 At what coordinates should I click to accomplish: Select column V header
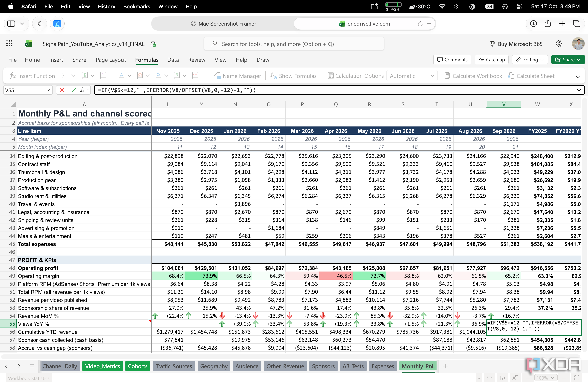coord(504,104)
